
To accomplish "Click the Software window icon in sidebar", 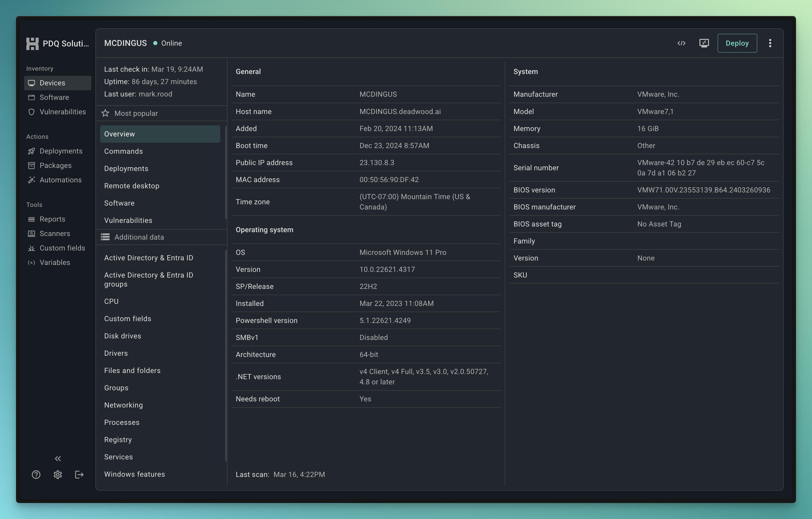I will (x=31, y=98).
